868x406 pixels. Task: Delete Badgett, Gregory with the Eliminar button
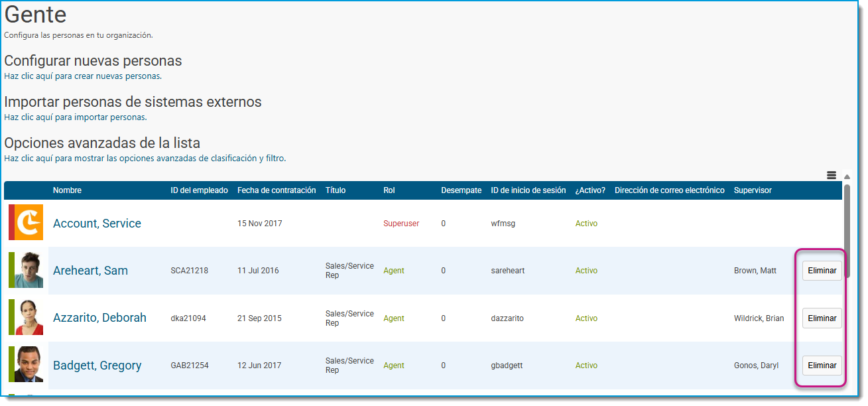[822, 366]
